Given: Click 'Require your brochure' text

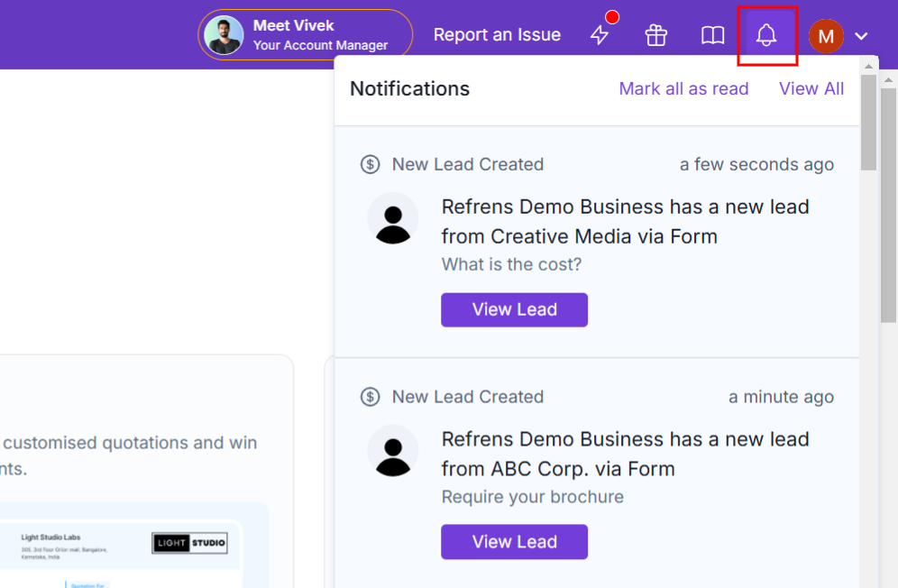Looking at the screenshot, I should click(533, 497).
